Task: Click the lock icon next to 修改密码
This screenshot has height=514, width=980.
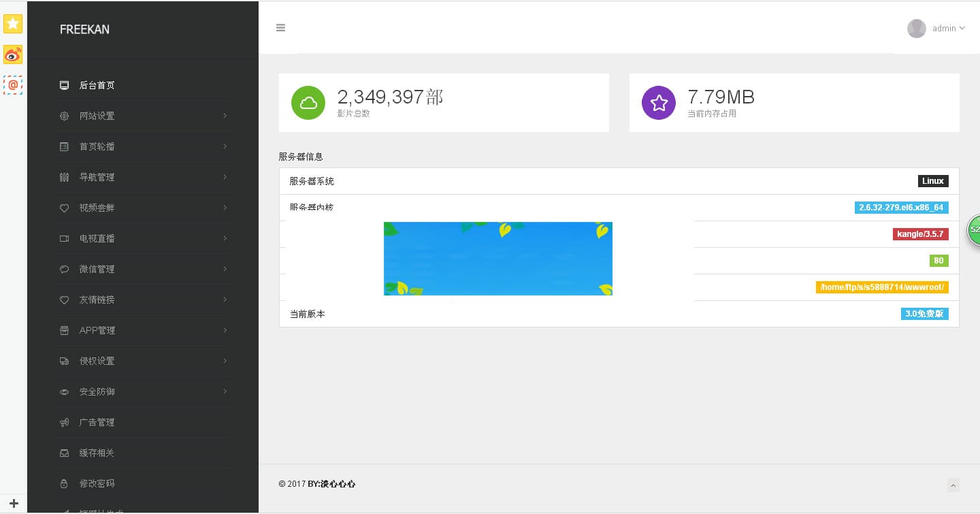Action: pos(64,483)
